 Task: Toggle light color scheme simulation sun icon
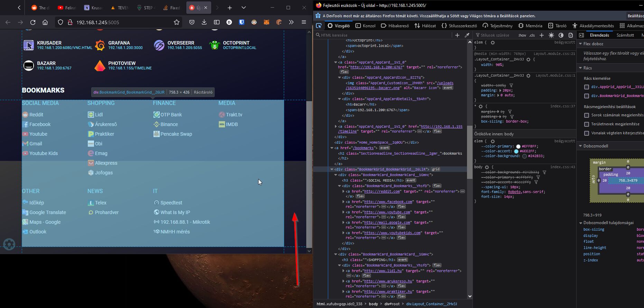click(x=551, y=35)
